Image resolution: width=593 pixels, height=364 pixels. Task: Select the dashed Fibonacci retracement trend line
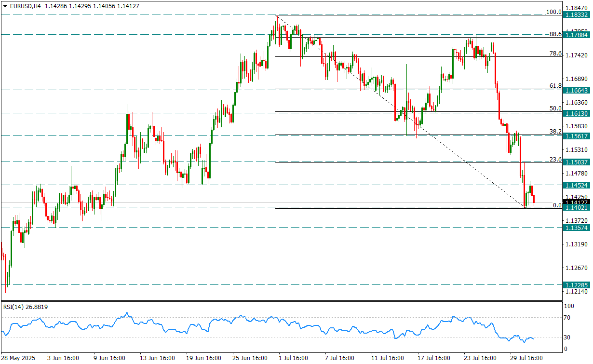(x=400, y=112)
